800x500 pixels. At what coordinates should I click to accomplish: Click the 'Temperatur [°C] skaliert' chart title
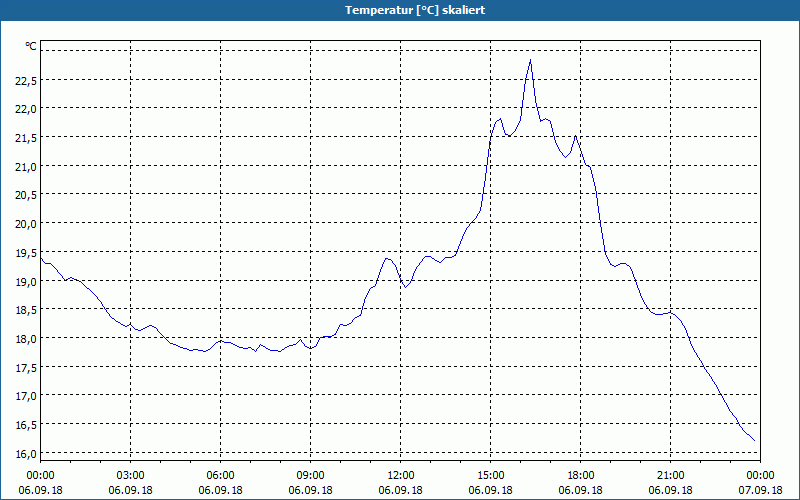(x=415, y=10)
